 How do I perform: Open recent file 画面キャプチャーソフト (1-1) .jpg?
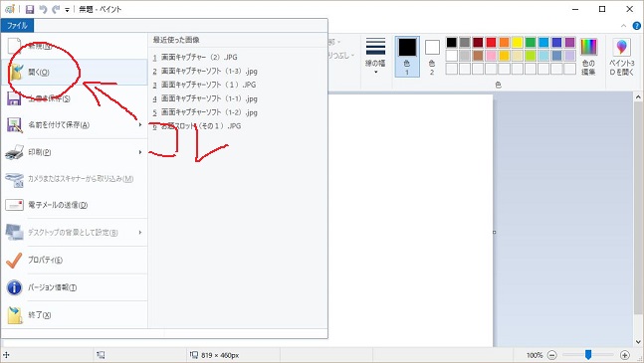[x=205, y=98]
